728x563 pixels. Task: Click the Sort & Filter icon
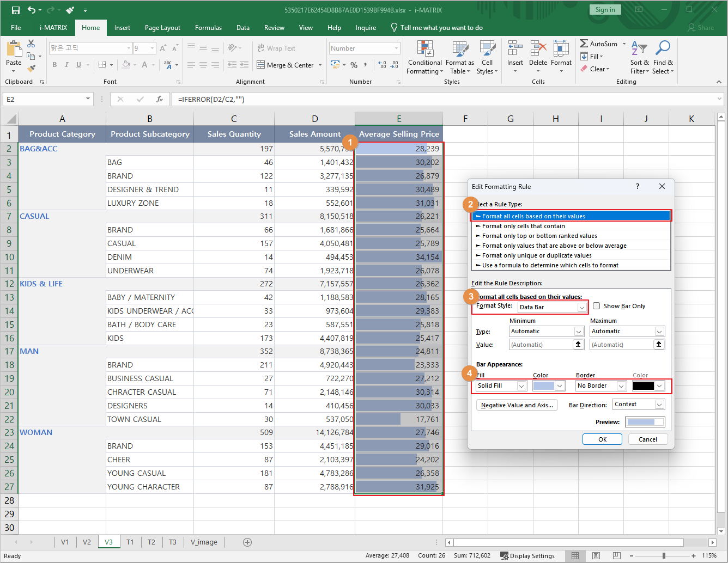click(x=639, y=48)
